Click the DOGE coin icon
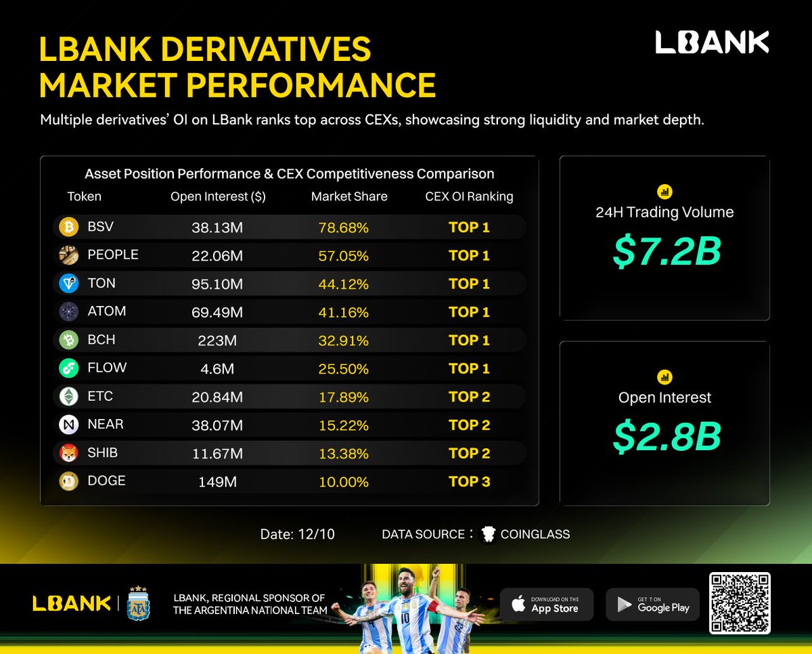Viewport: 812px width, 654px height. pos(69,481)
